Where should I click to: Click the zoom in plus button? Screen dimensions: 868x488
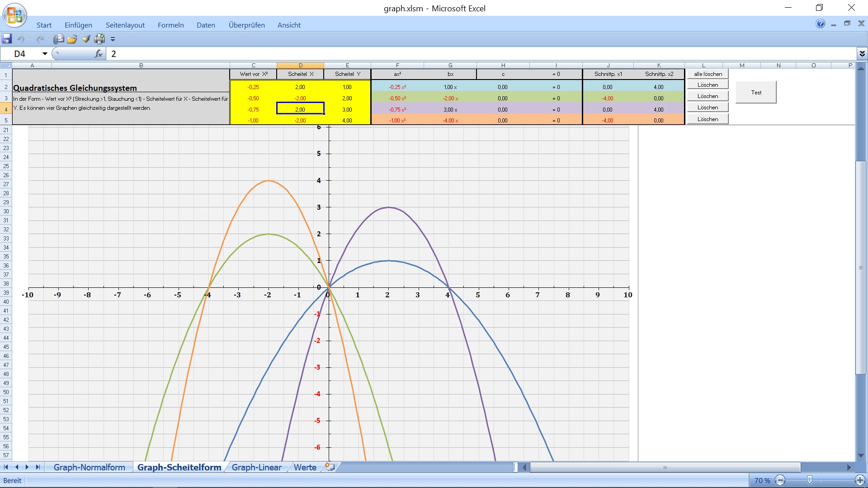pyautogui.click(x=859, y=480)
